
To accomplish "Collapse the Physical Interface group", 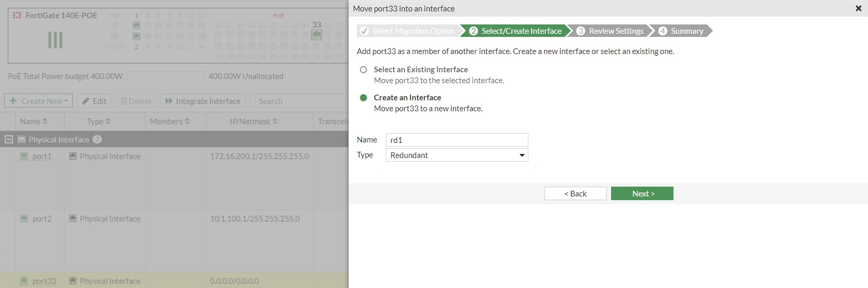I will coord(8,139).
